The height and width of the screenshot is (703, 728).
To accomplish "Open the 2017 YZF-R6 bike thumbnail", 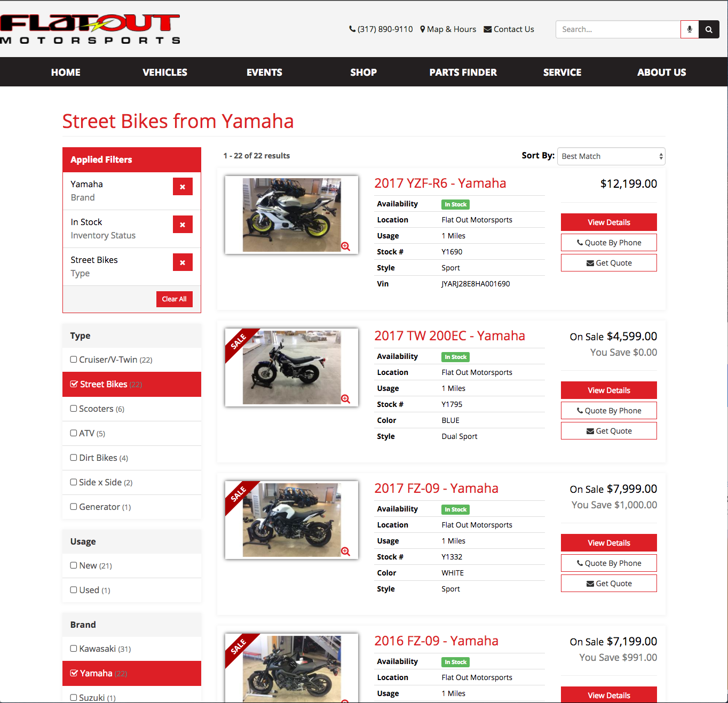I will pyautogui.click(x=291, y=215).
